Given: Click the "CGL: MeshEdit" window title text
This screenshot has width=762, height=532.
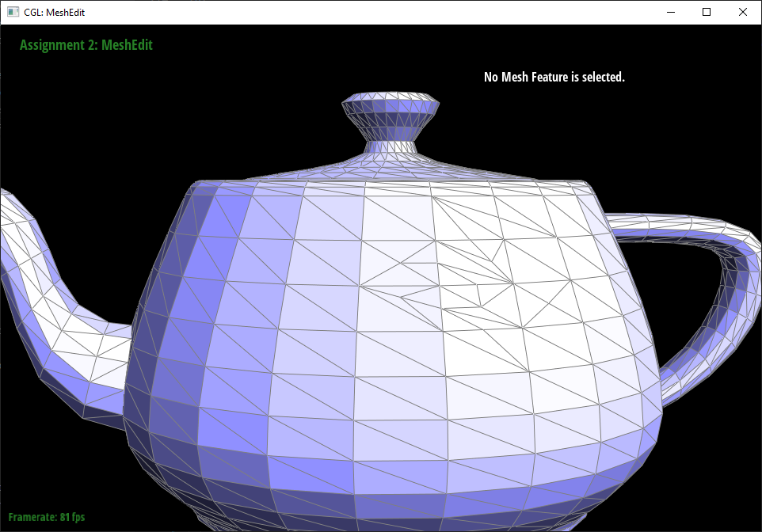Looking at the screenshot, I should pos(55,13).
